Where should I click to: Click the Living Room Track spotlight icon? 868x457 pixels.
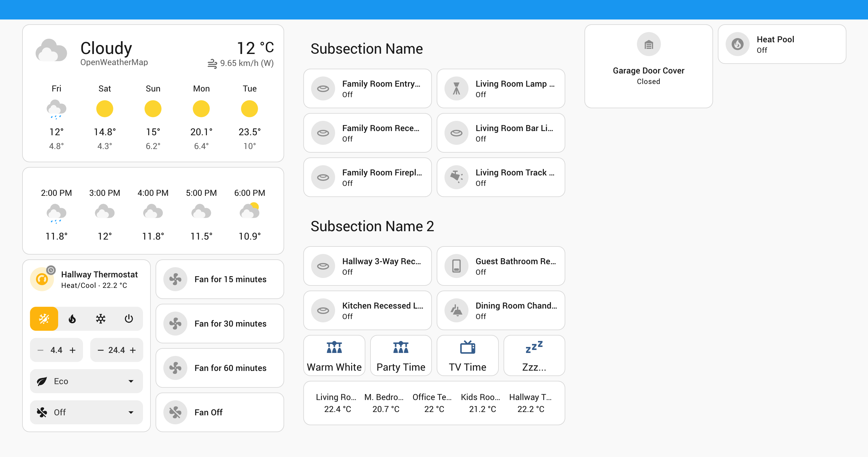[x=456, y=177]
